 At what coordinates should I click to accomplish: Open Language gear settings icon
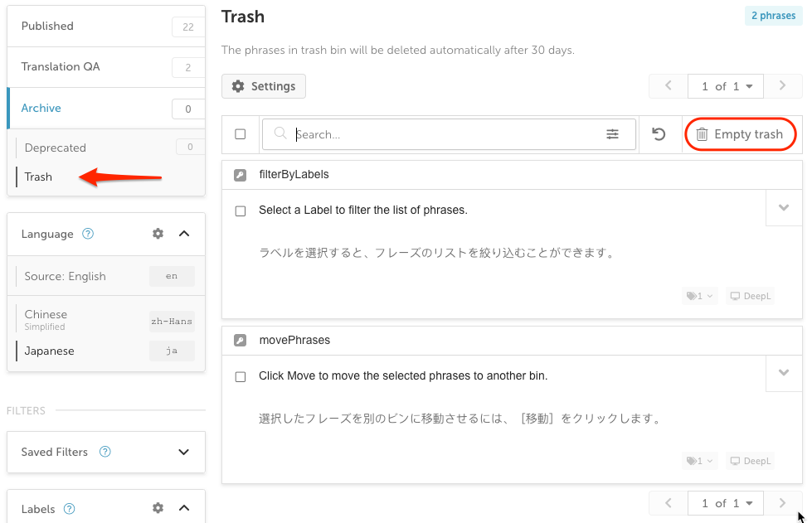click(x=158, y=234)
